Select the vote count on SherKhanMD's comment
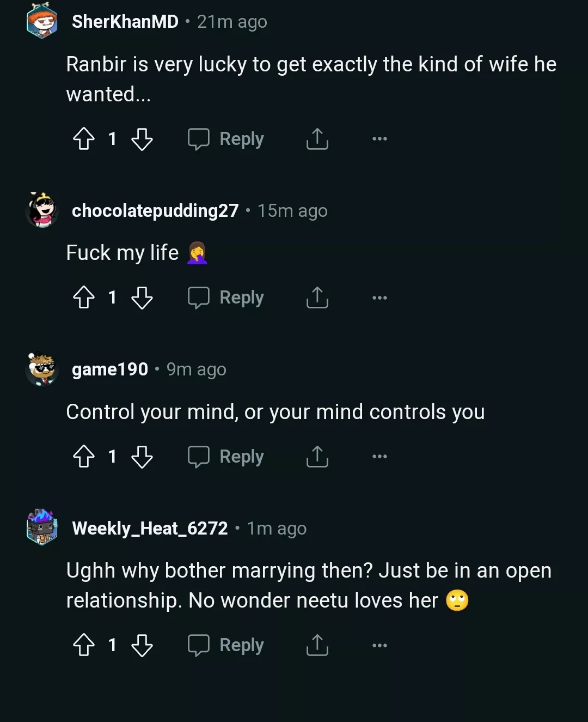Viewport: 588px width, 722px height. point(112,139)
